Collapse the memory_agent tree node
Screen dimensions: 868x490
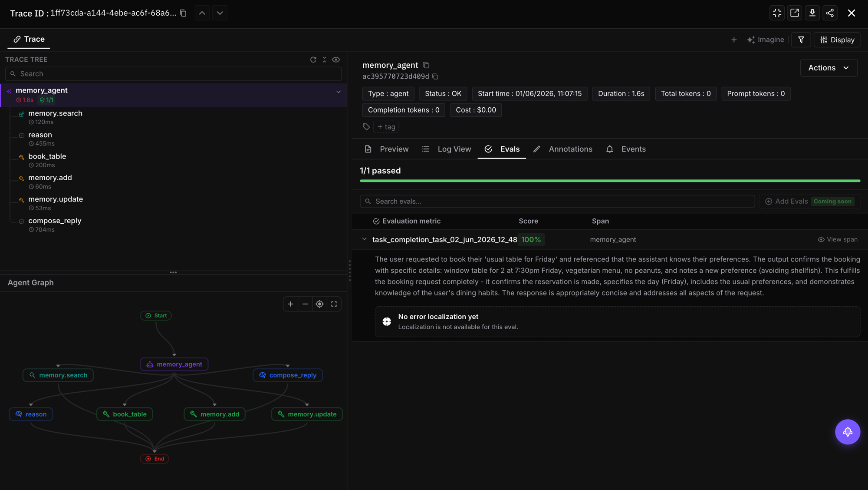click(339, 92)
